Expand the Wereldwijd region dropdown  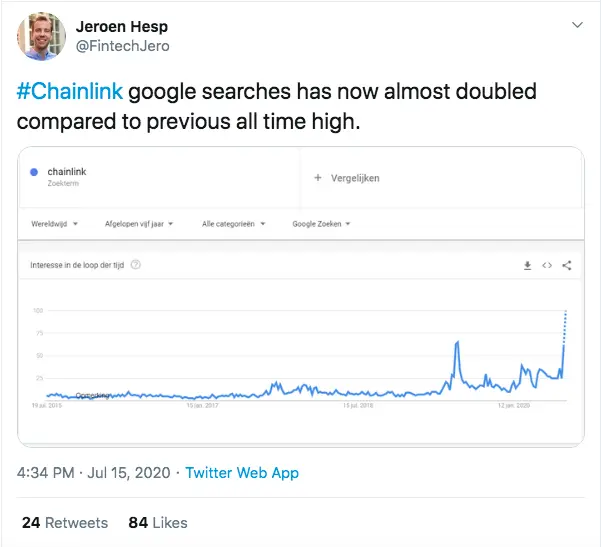(x=55, y=224)
